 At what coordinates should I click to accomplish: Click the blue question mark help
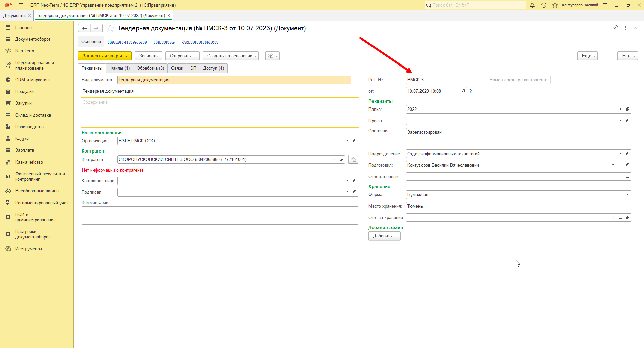click(x=470, y=91)
